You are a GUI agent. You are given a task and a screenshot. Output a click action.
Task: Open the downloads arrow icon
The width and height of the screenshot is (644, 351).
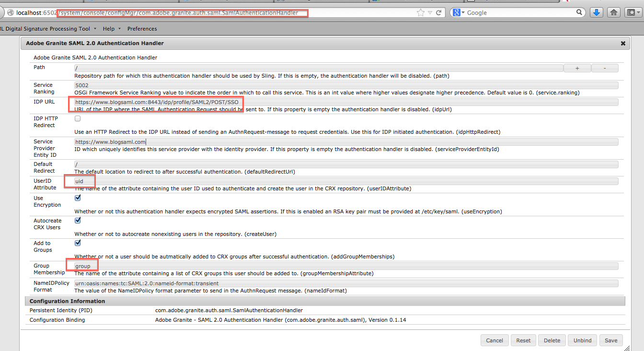point(596,13)
